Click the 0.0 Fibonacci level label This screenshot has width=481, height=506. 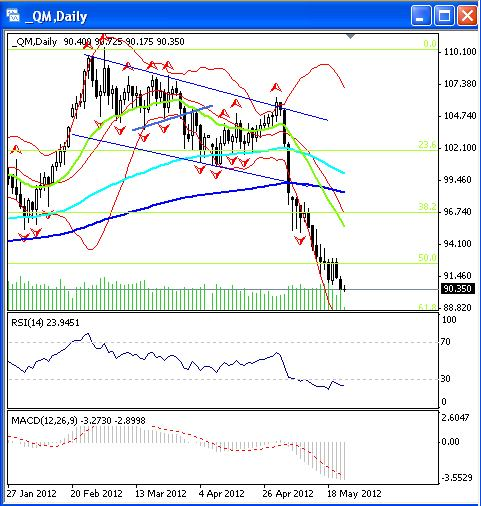point(430,44)
